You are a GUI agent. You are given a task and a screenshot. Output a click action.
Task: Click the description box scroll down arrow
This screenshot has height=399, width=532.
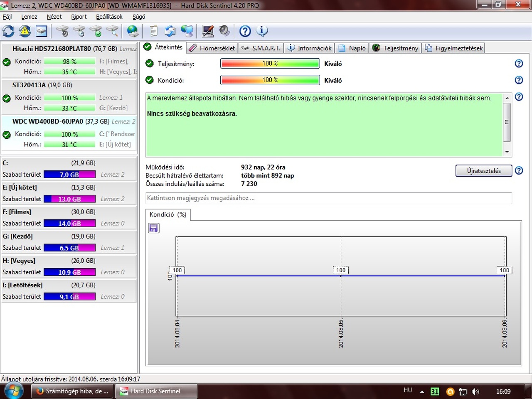pos(507,152)
